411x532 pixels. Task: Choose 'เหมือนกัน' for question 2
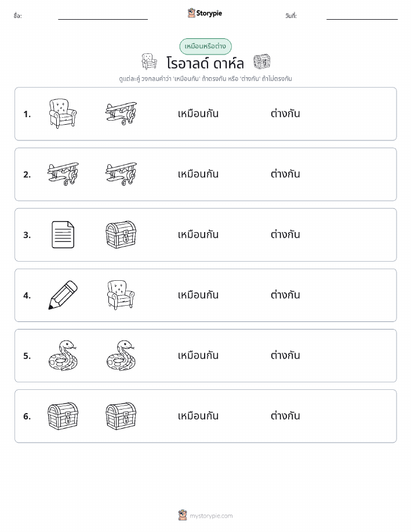pyautogui.click(x=198, y=175)
